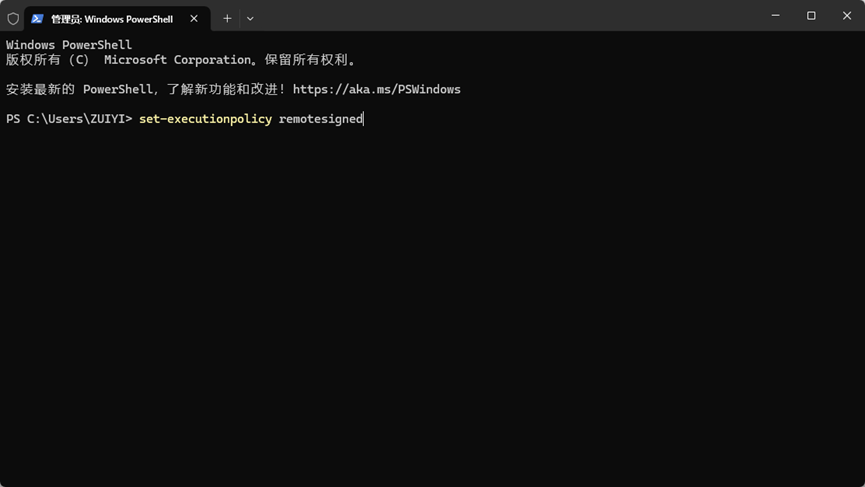Minimize the terminal window
Screen dimensions: 865x487
pyautogui.click(x=775, y=15)
